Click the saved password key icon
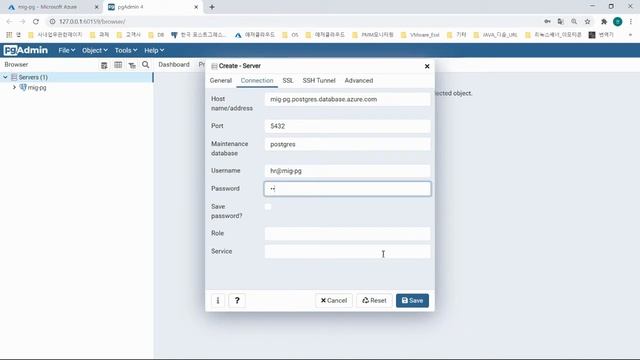Image resolution: width=640 pixels, height=360 pixels. (547, 22)
